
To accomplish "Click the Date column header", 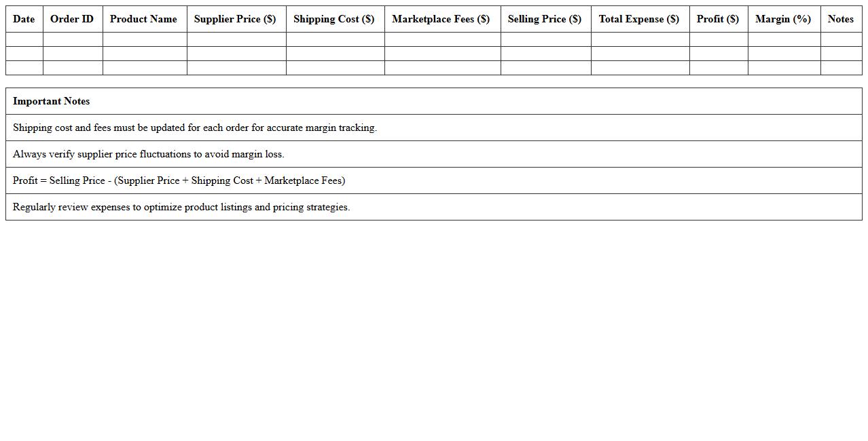I will click(24, 19).
